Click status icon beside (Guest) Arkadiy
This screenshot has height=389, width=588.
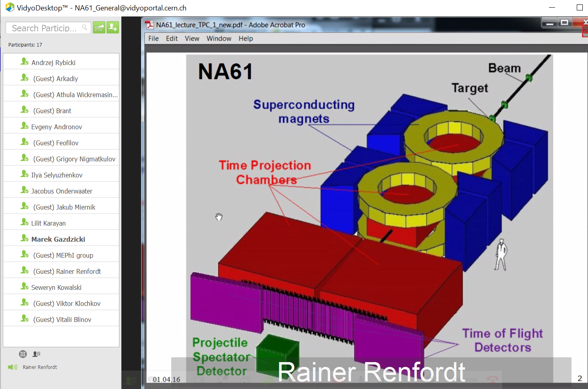(x=25, y=78)
